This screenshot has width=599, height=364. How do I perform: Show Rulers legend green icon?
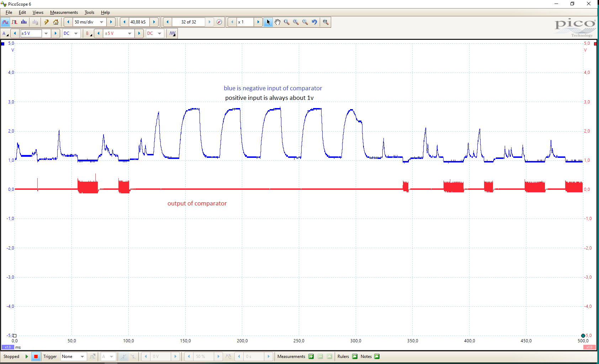coord(355,357)
